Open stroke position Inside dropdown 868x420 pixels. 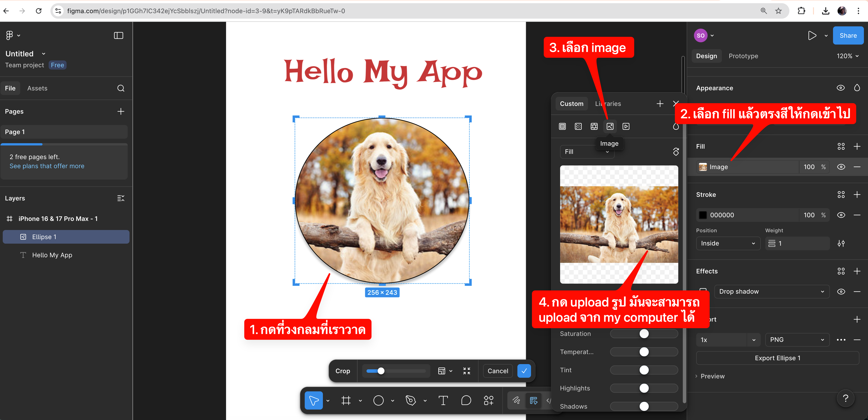[x=728, y=243]
